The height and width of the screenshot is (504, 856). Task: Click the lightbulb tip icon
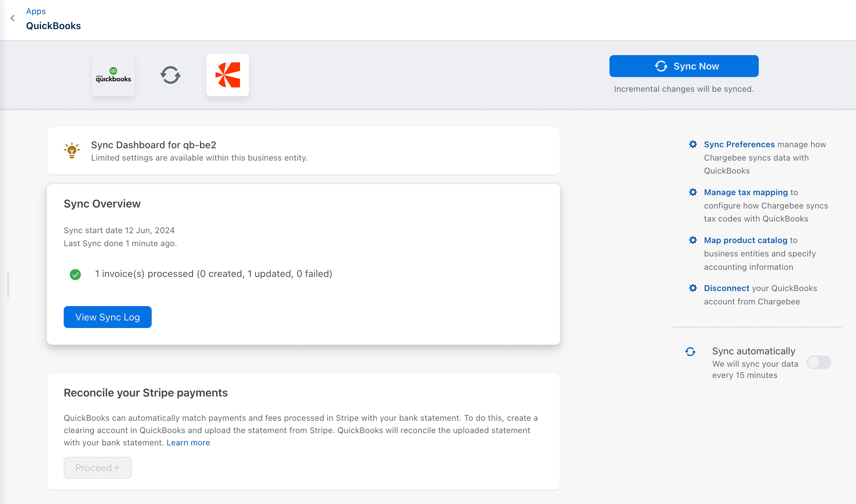(72, 150)
